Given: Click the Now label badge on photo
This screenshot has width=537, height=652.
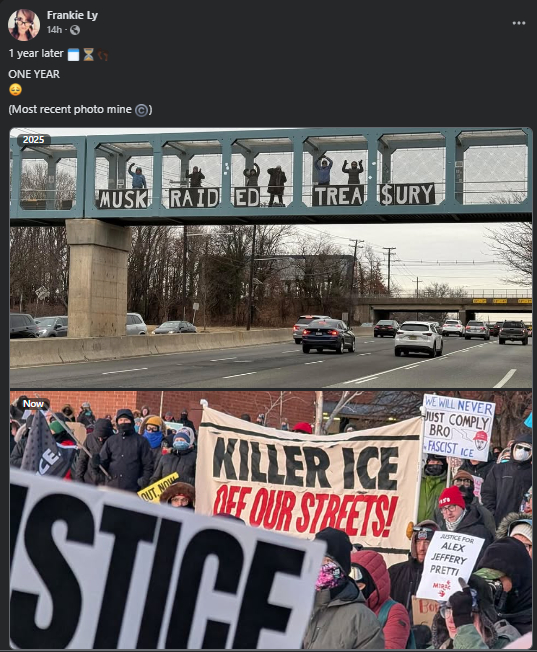Looking at the screenshot, I should click(x=33, y=404).
